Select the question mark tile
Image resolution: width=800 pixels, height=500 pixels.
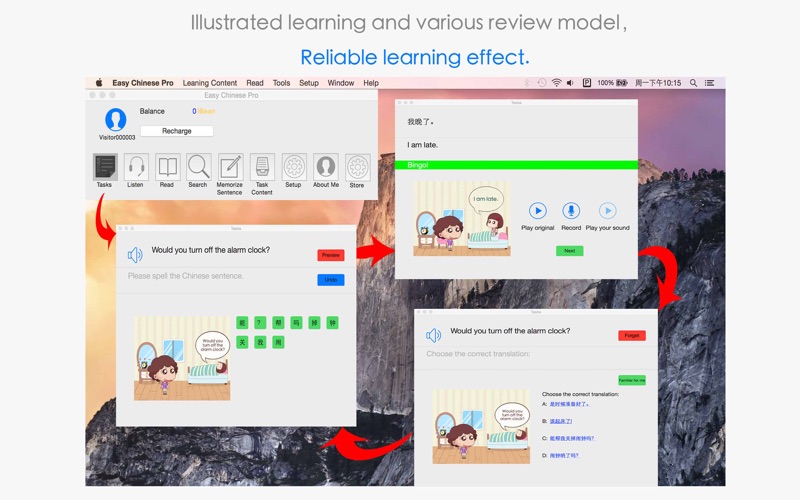[260, 322]
